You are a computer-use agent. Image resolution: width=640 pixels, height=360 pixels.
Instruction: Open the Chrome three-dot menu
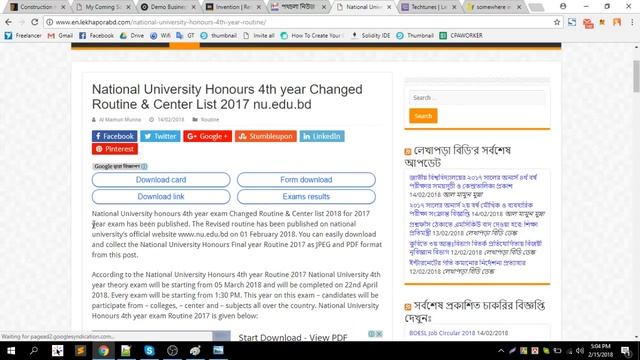[x=632, y=22]
